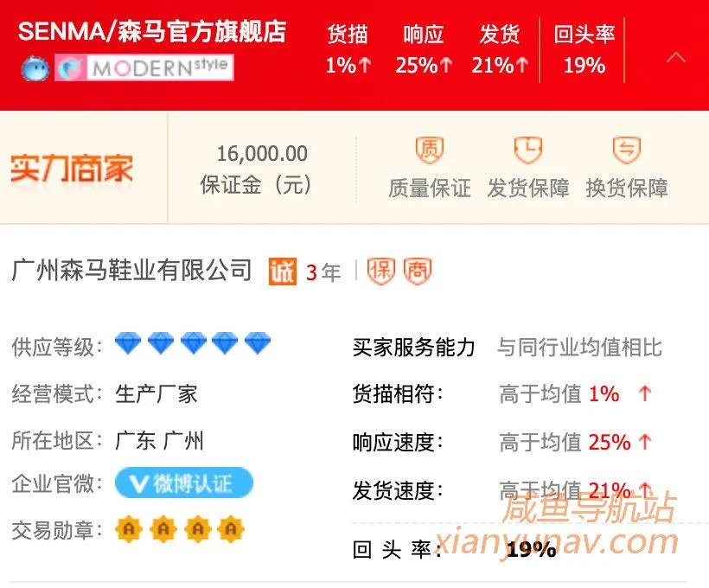
Task: Collapse the shop info panel chevron
Action: 676,58
